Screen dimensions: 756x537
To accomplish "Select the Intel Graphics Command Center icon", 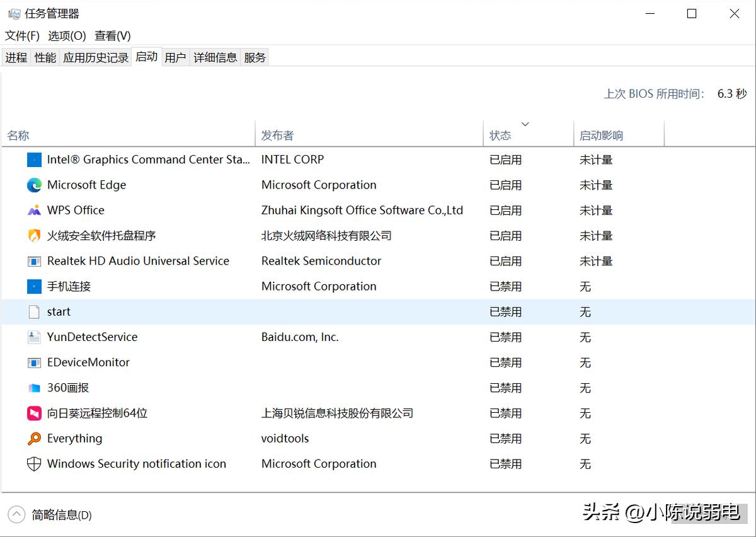I will pos(33,159).
